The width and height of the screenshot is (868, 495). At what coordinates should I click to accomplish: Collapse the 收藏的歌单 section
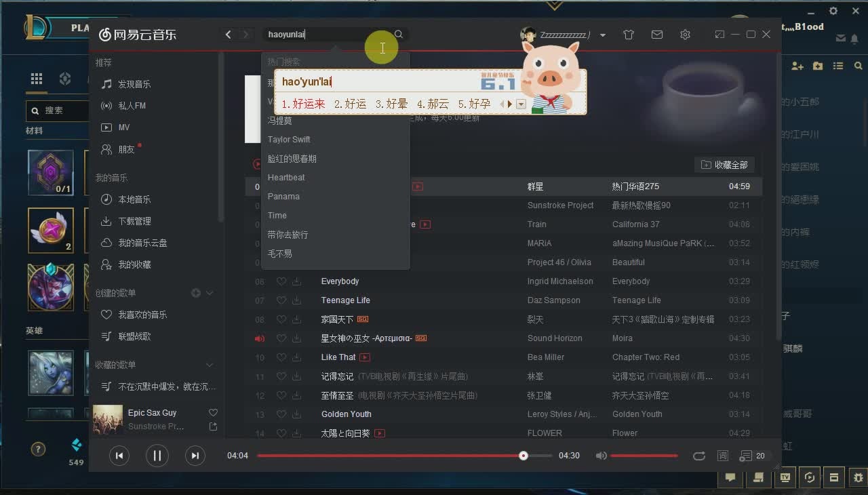210,365
